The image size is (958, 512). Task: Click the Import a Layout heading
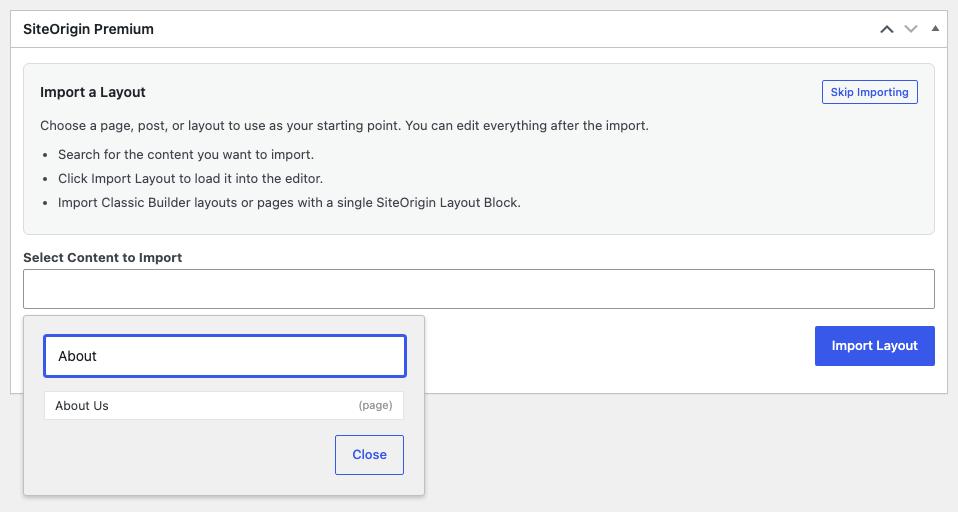(x=93, y=92)
